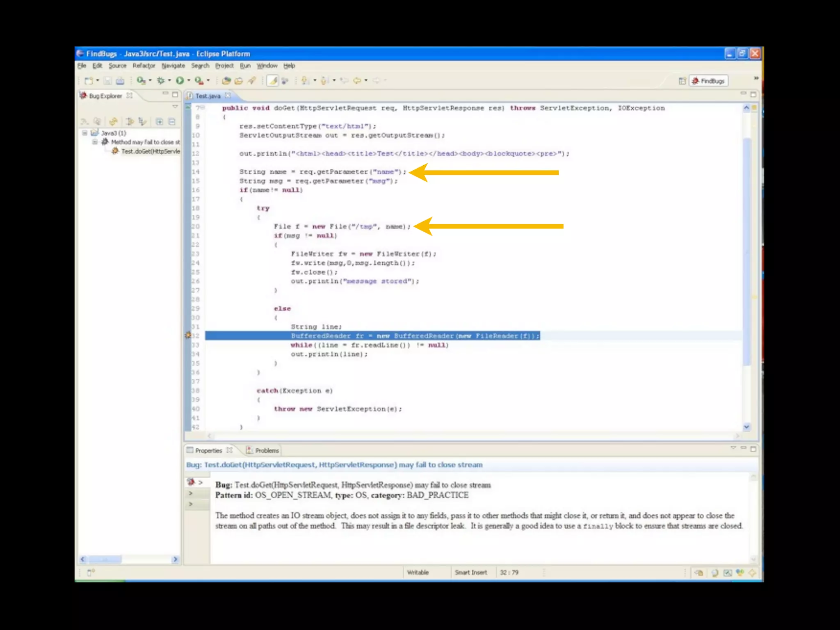Click the Print icon in main toolbar
Image resolution: width=840 pixels, height=630 pixels.
[x=120, y=81]
